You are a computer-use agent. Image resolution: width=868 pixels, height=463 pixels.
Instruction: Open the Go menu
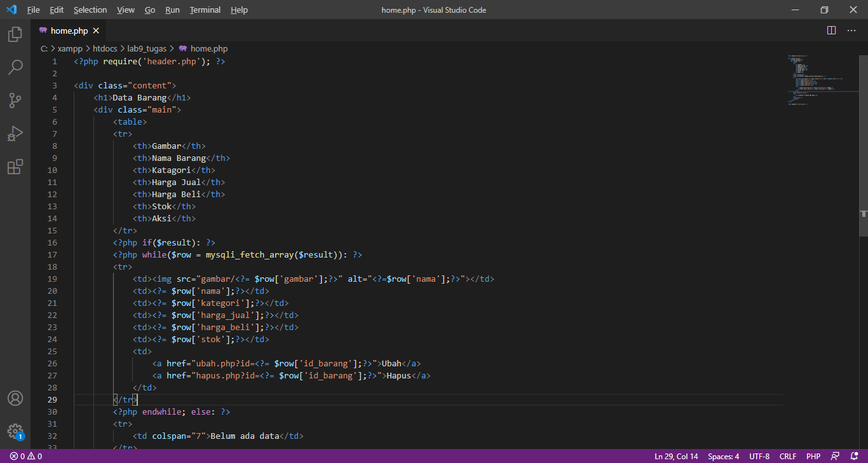coord(150,10)
